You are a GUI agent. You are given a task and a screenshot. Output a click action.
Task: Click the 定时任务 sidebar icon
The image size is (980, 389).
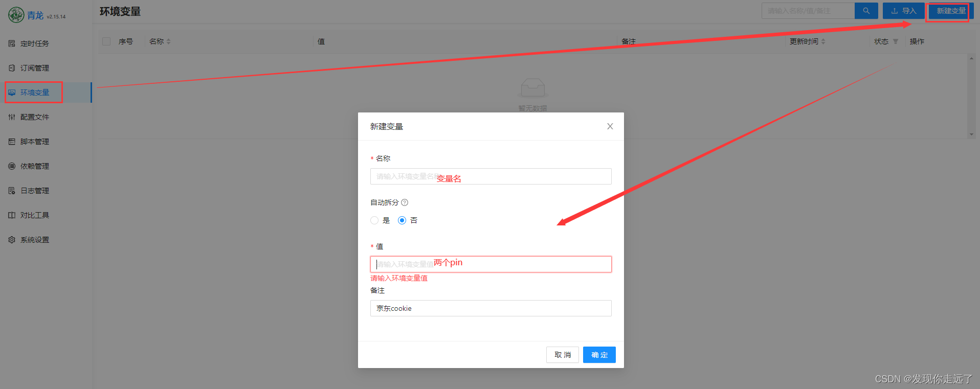pyautogui.click(x=12, y=43)
